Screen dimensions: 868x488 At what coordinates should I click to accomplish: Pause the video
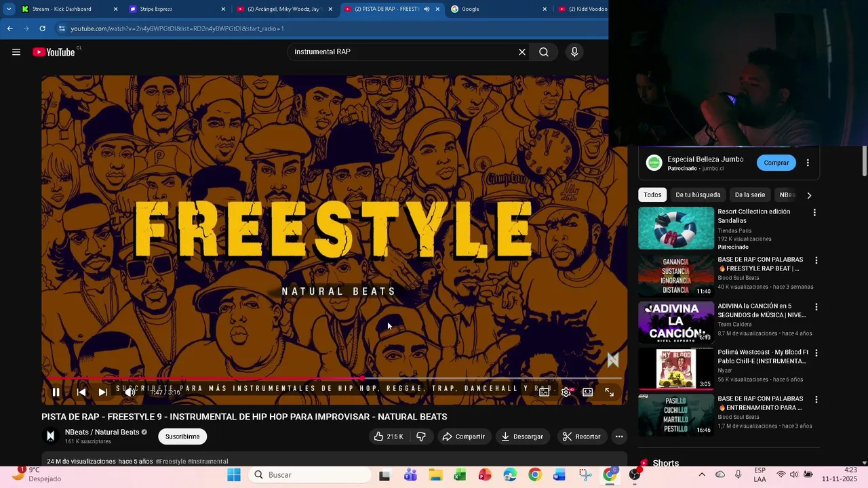pos(56,392)
